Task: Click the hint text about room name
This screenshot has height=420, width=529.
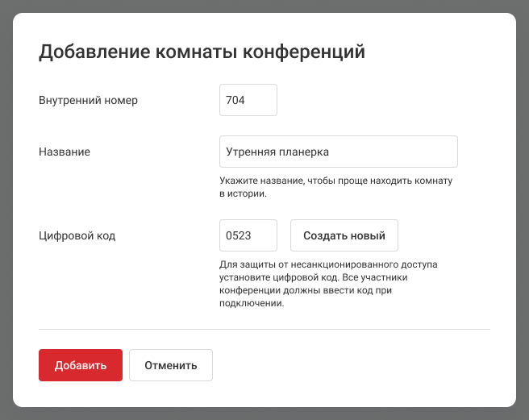Action: (335, 187)
